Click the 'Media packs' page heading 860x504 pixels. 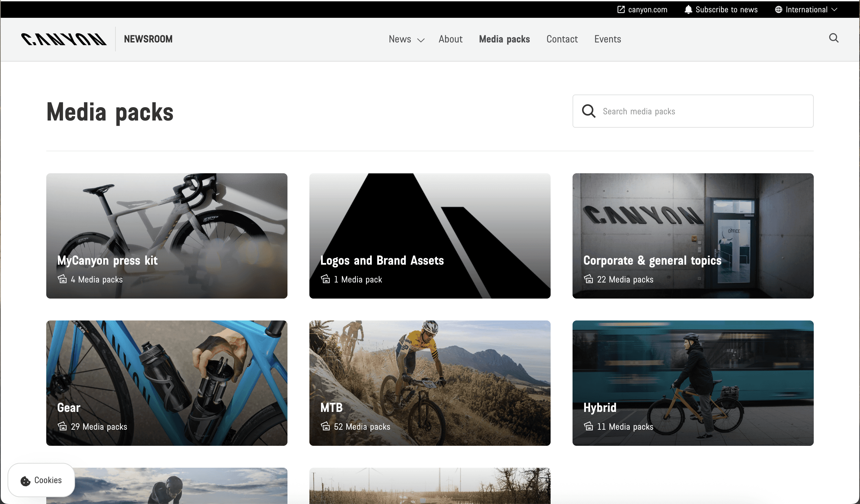tap(110, 112)
